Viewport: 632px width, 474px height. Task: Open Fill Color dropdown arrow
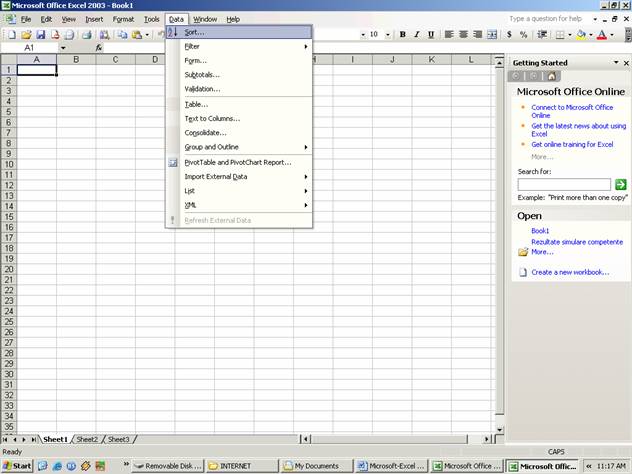pyautogui.click(x=591, y=35)
